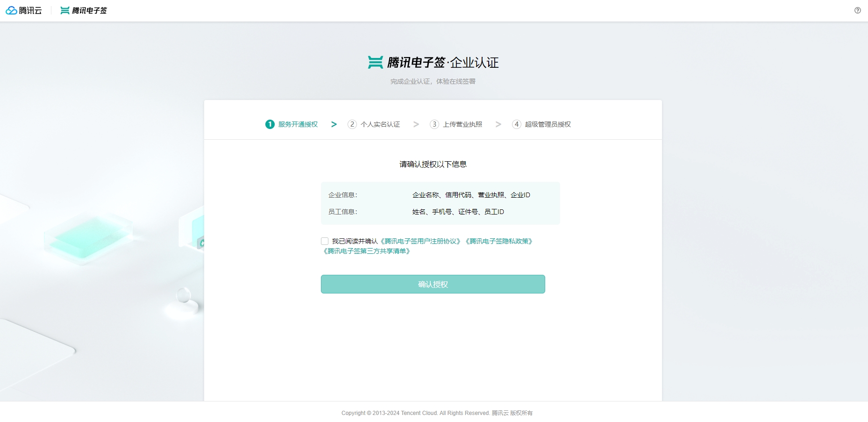Tick the 我已阅读并确认 agreement checkbox
The height and width of the screenshot is (422, 868).
tap(325, 241)
